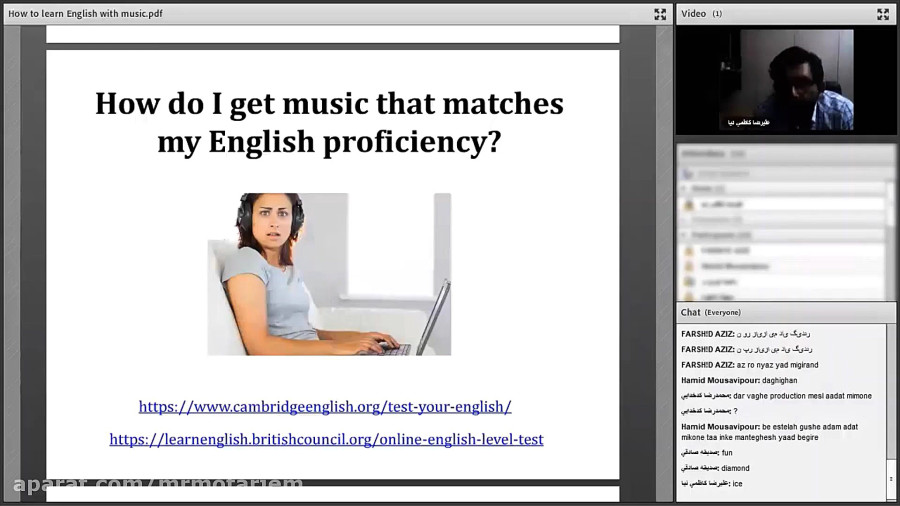Expand the Presenters group in attendees
Screen dimensions: 900x506
684,219
